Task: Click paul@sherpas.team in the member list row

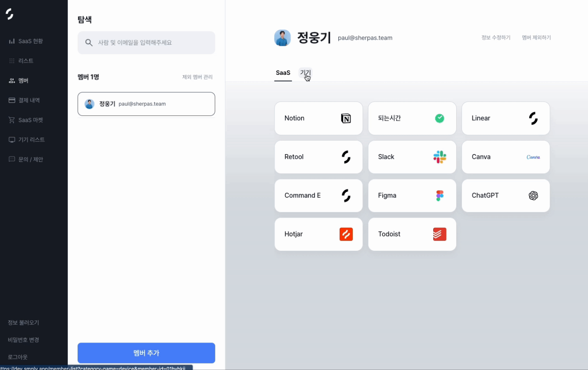Action: click(x=142, y=104)
